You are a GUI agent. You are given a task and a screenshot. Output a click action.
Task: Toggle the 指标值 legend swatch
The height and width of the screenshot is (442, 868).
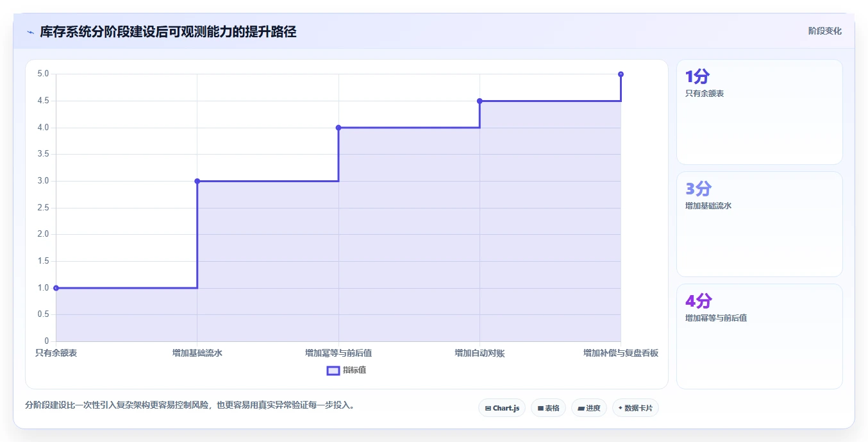point(333,370)
